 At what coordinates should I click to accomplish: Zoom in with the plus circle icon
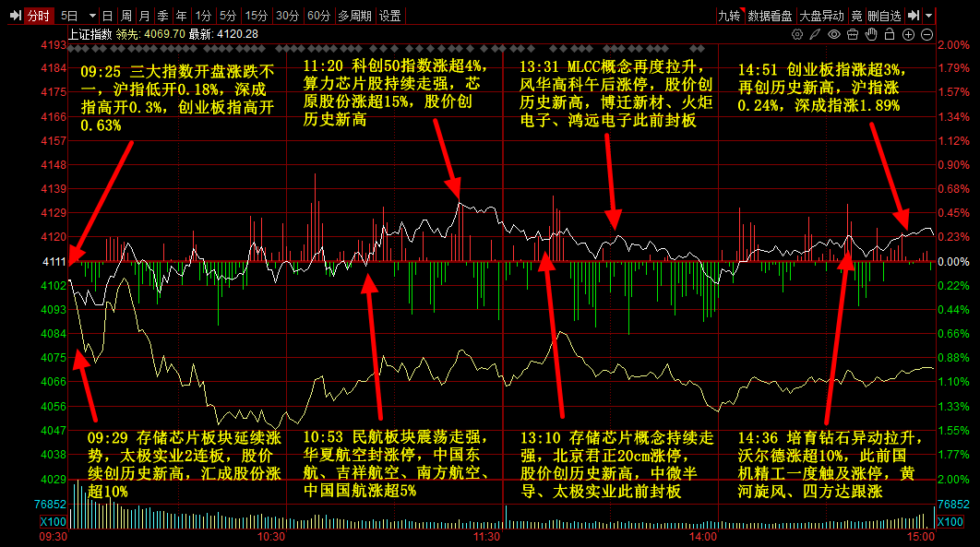pyautogui.click(x=909, y=34)
